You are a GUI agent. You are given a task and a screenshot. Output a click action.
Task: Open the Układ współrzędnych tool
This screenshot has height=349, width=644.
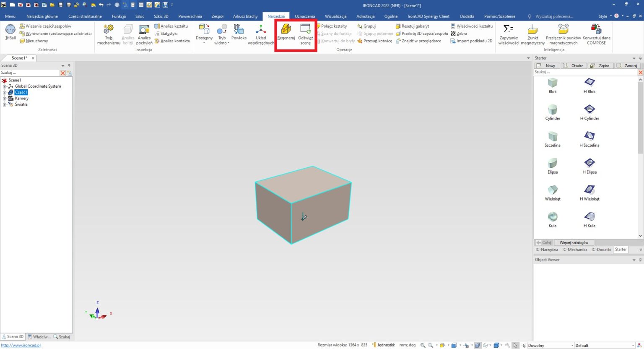[261, 33]
